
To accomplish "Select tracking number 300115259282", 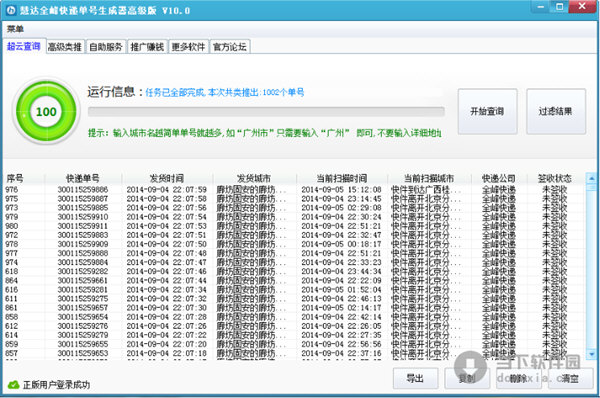I will click(83, 271).
